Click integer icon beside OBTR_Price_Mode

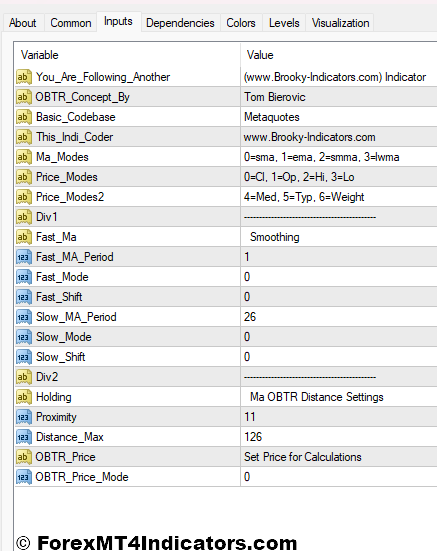24,477
